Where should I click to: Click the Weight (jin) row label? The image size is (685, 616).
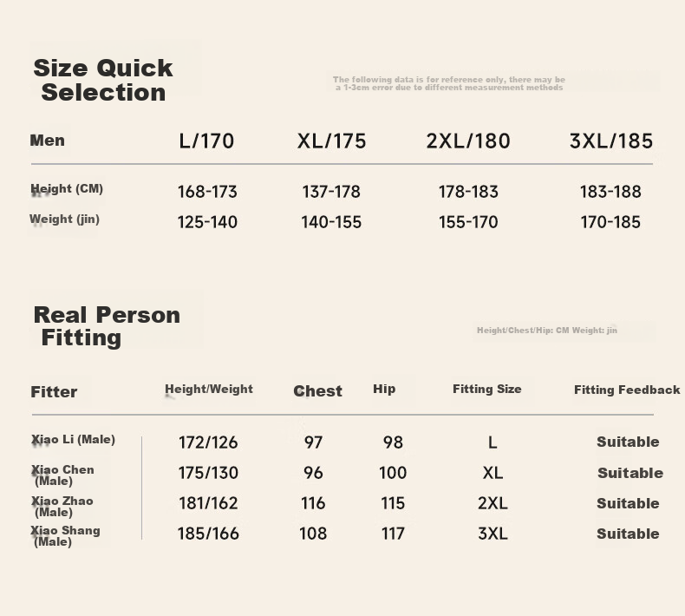[x=65, y=219]
